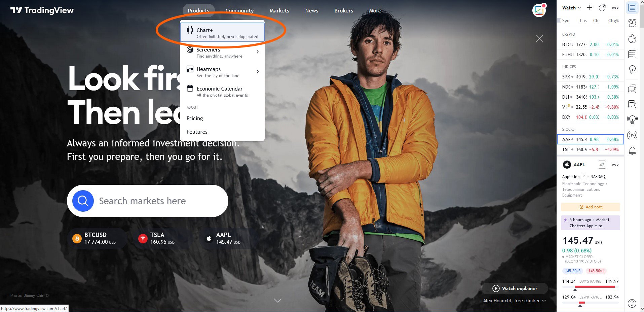Image resolution: width=644 pixels, height=312 pixels.
Task: Open advanced view pie-chart icon in watchlist
Action: coord(602,8)
